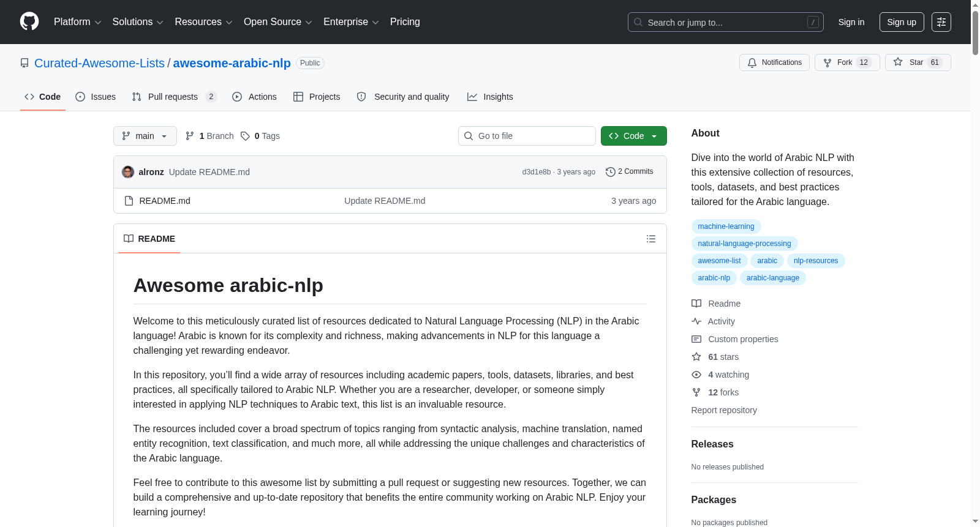Screen dimensions: 980x527
Task: Select the awesome-list topic tag
Action: pyautogui.click(x=719, y=261)
